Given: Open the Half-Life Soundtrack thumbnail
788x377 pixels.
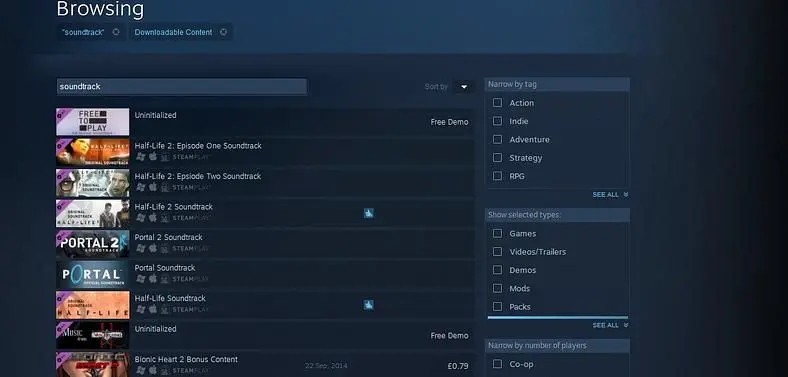Looking at the screenshot, I should tap(92, 305).
